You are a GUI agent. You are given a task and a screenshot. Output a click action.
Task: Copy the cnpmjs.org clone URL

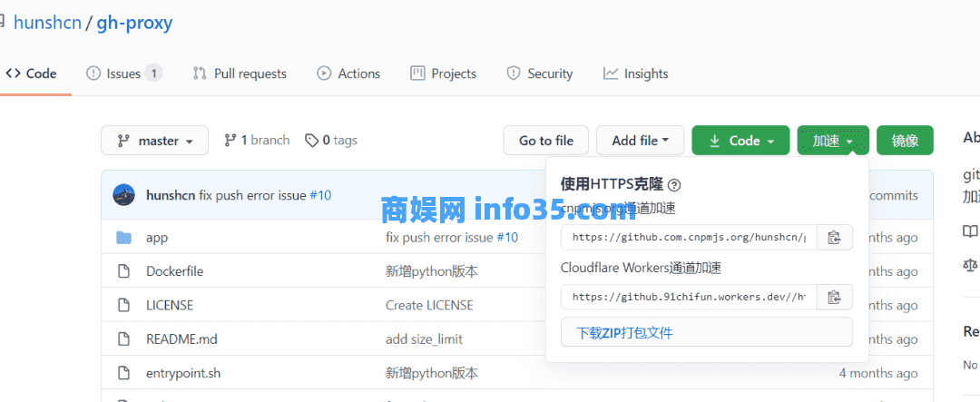(834, 237)
